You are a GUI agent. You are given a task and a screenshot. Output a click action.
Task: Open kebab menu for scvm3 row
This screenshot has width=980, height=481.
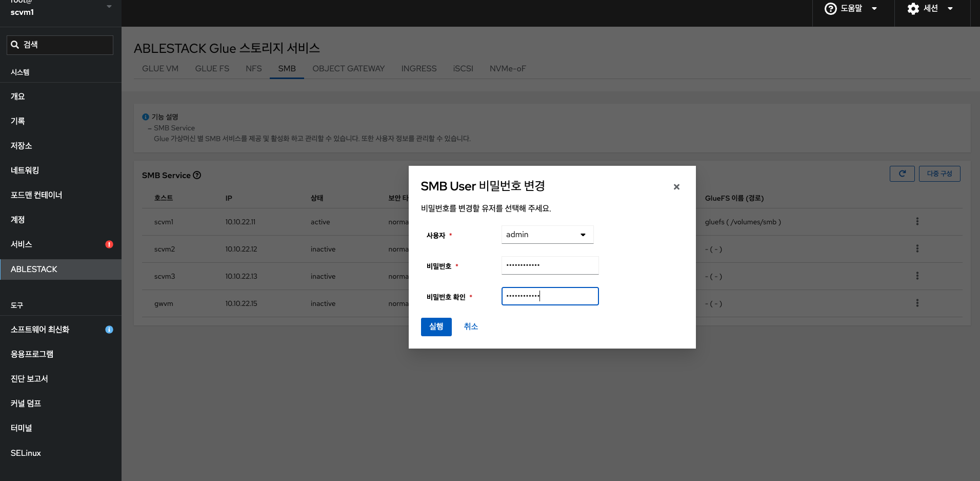point(917,276)
